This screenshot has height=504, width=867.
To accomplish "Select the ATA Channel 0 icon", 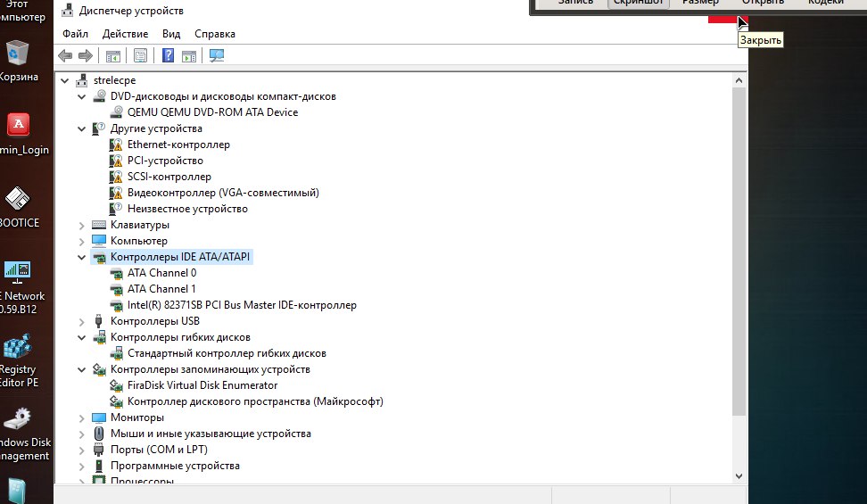I will pos(116,273).
